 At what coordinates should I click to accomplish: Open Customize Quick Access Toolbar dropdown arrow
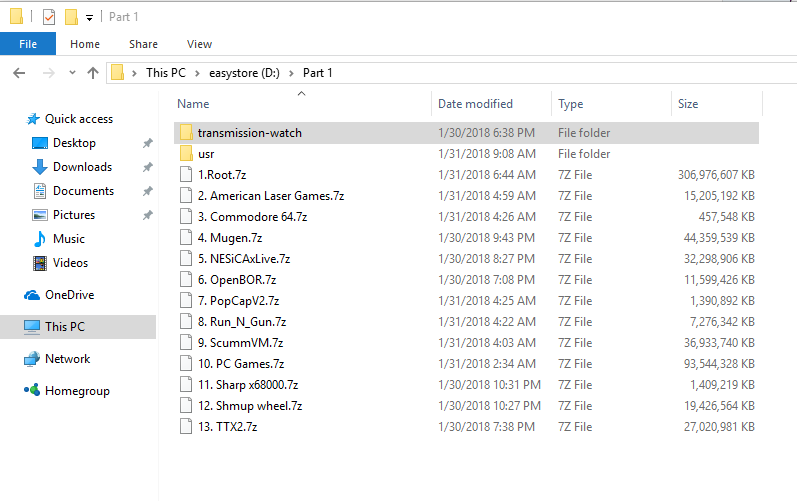tap(89, 18)
